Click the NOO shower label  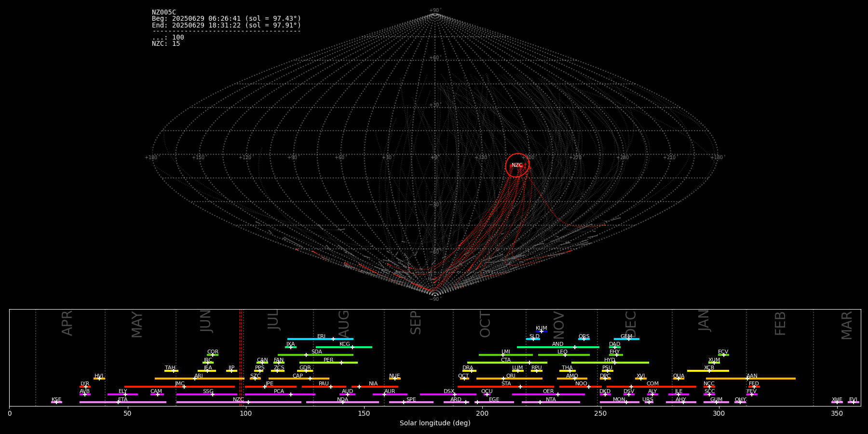(582, 384)
